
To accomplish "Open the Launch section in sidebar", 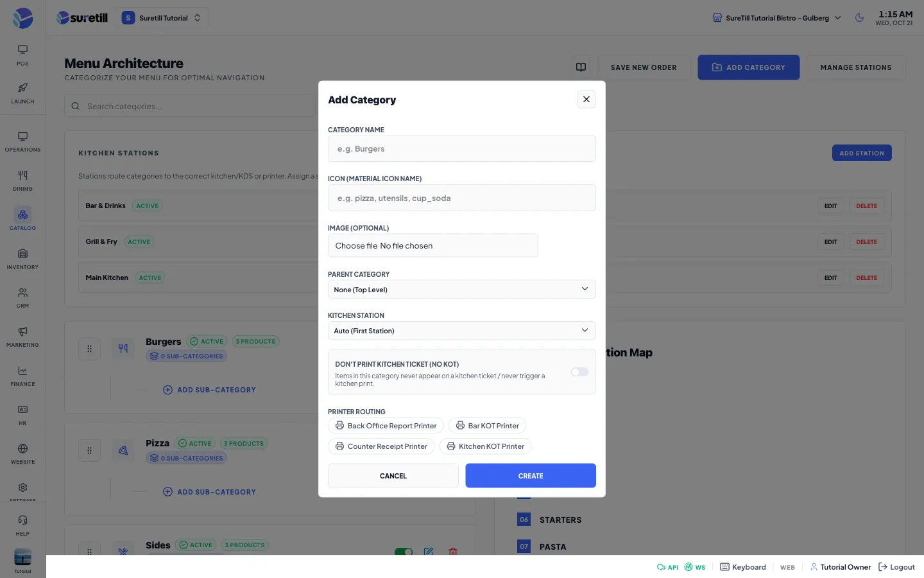I will point(22,93).
